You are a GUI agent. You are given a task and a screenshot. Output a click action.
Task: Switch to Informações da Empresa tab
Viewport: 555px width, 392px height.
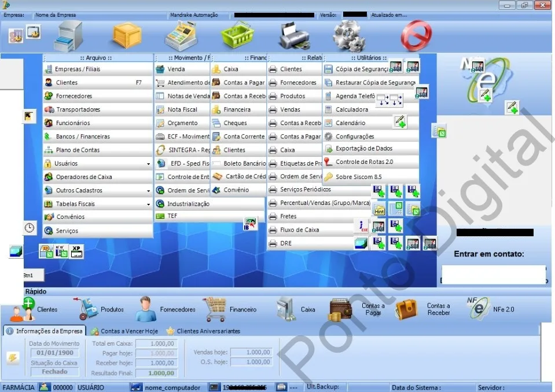pos(45,331)
